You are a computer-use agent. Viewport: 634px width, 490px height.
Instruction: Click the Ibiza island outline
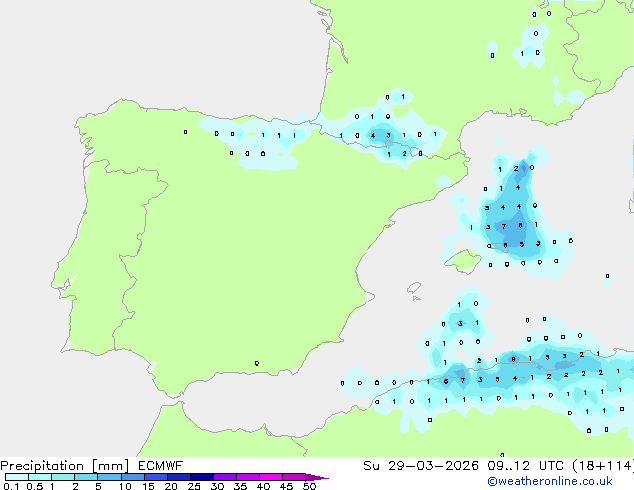pos(414,288)
